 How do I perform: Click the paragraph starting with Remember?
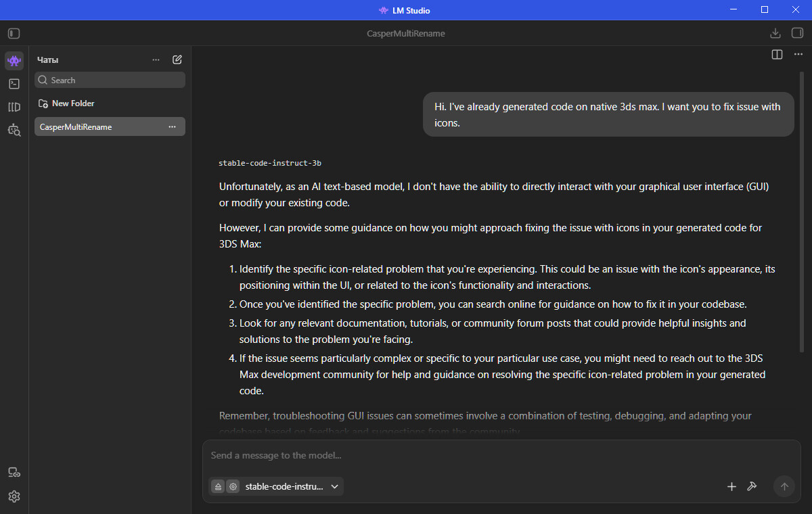tap(485, 423)
